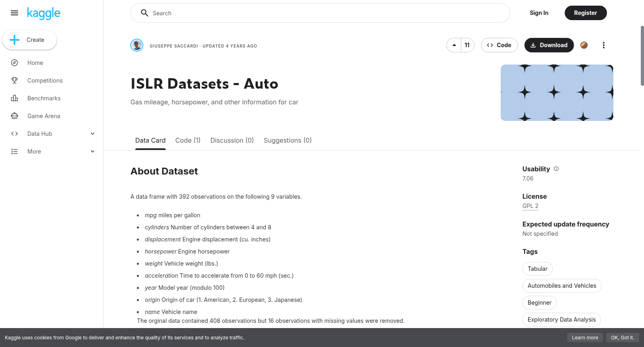Switch to the Discussion (0) tab

pyautogui.click(x=232, y=140)
